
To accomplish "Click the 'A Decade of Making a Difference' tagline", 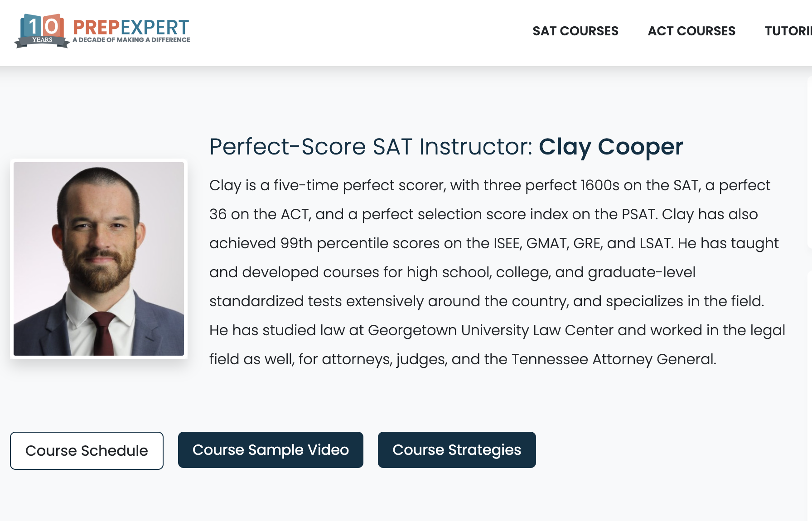I will point(131,40).
